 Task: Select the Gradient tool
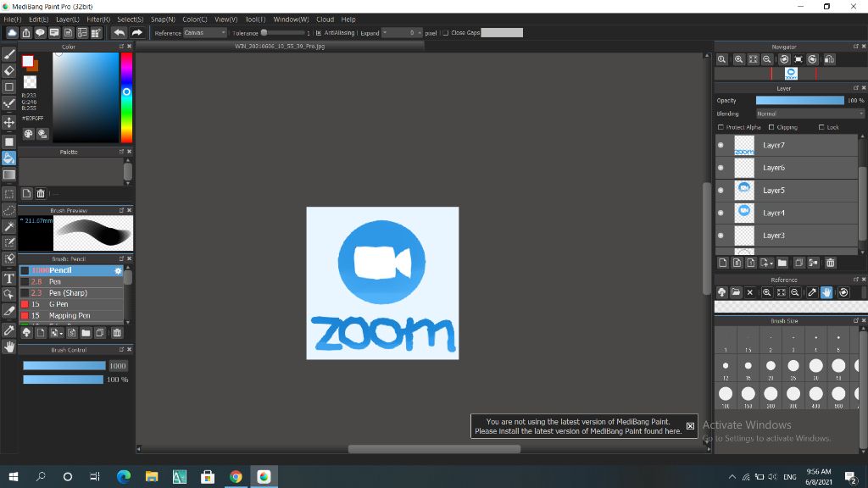click(x=8, y=175)
